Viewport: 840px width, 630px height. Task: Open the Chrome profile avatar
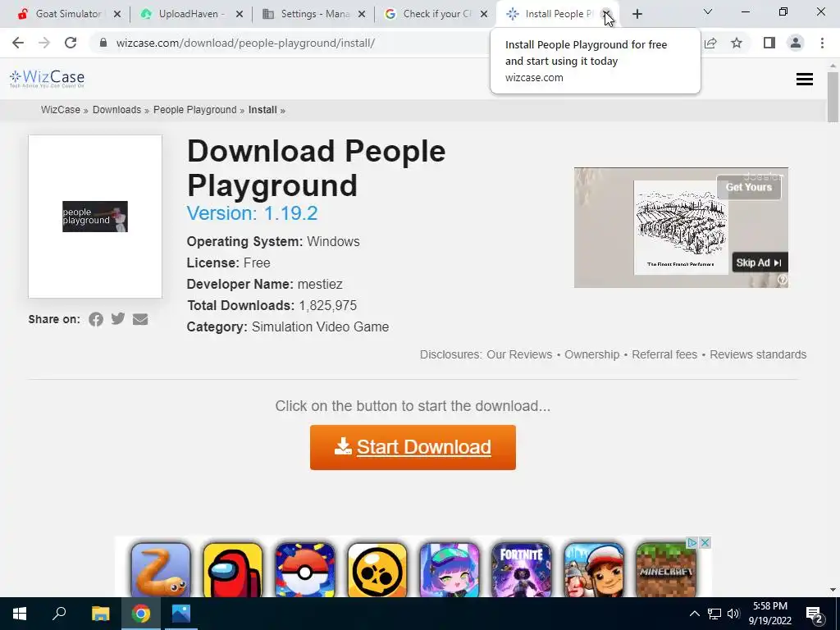(x=796, y=43)
